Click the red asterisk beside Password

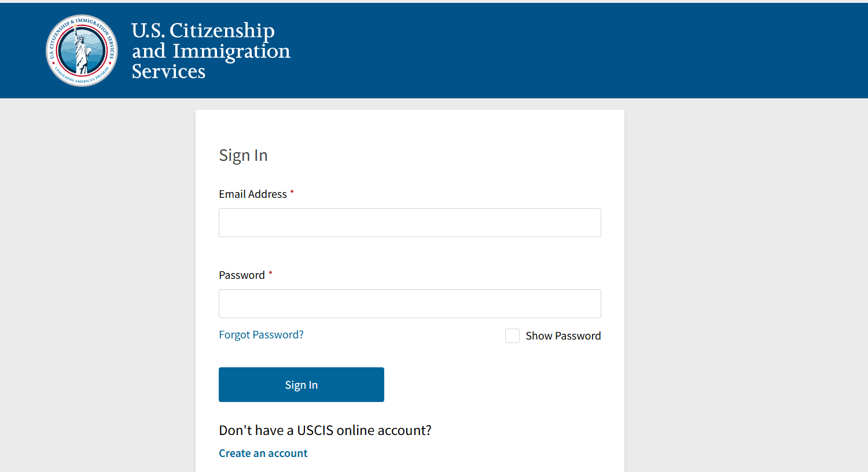[270, 273]
